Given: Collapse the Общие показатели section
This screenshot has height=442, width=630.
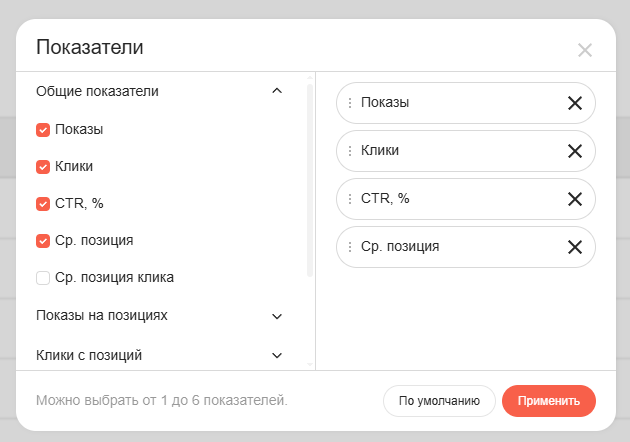Looking at the screenshot, I should (277, 91).
